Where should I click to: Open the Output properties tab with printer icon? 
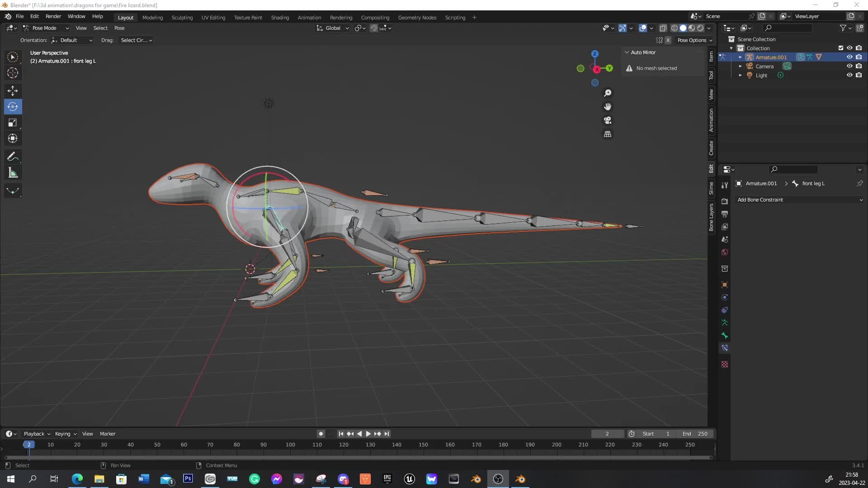click(725, 214)
